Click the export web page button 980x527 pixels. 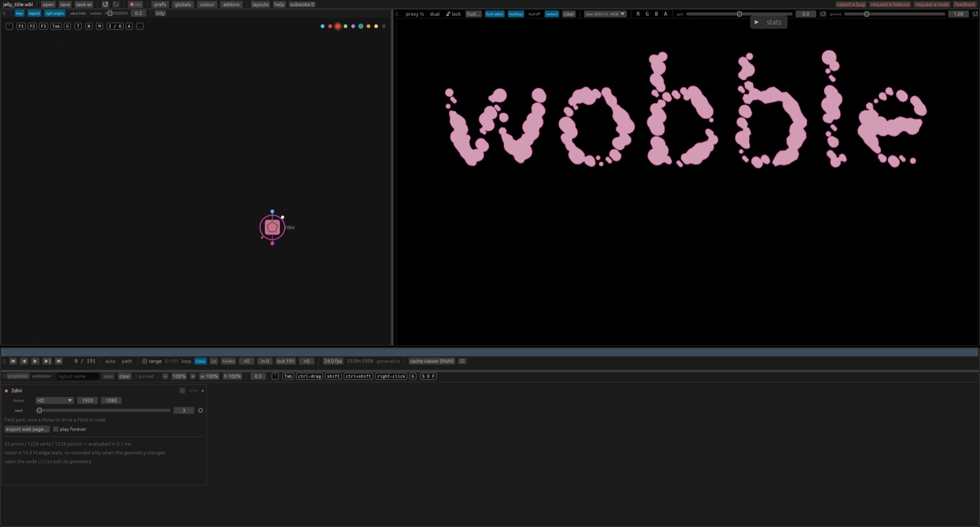tap(27, 429)
